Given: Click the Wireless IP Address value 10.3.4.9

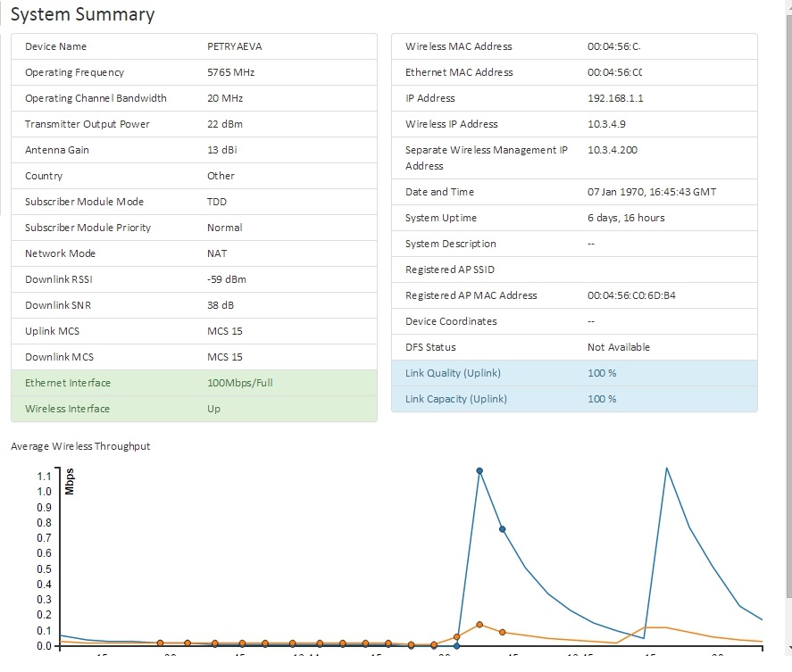Looking at the screenshot, I should (x=605, y=124).
